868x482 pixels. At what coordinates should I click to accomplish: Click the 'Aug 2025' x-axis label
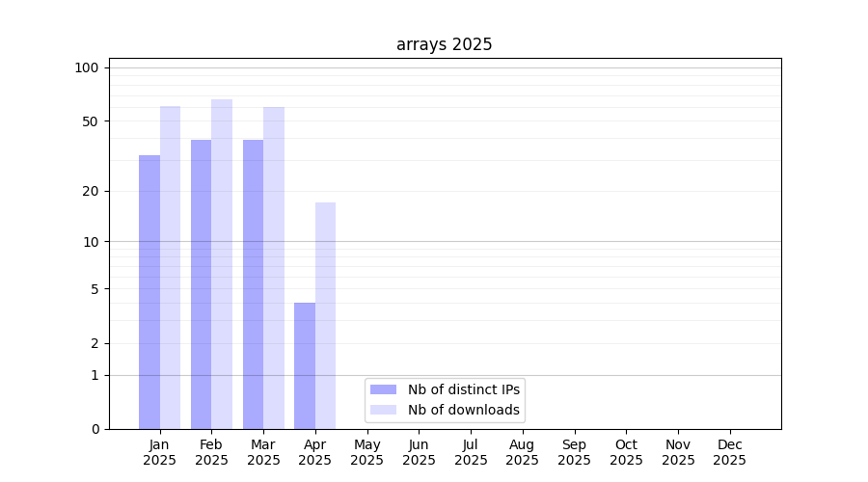(522, 452)
